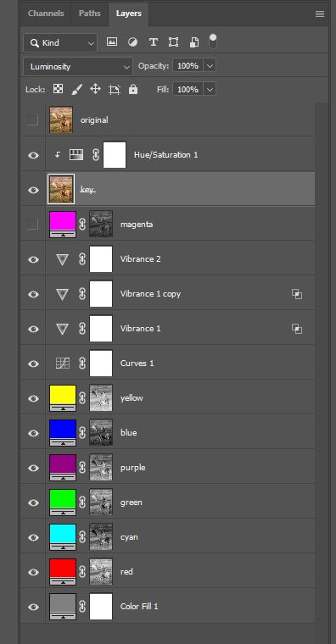
Task: Click mask link icon on Curves 1
Action: click(82, 364)
